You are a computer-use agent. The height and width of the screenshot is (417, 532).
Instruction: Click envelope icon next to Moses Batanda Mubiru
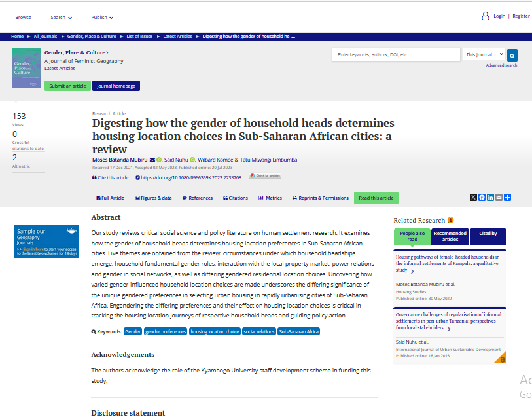pyautogui.click(x=152, y=160)
